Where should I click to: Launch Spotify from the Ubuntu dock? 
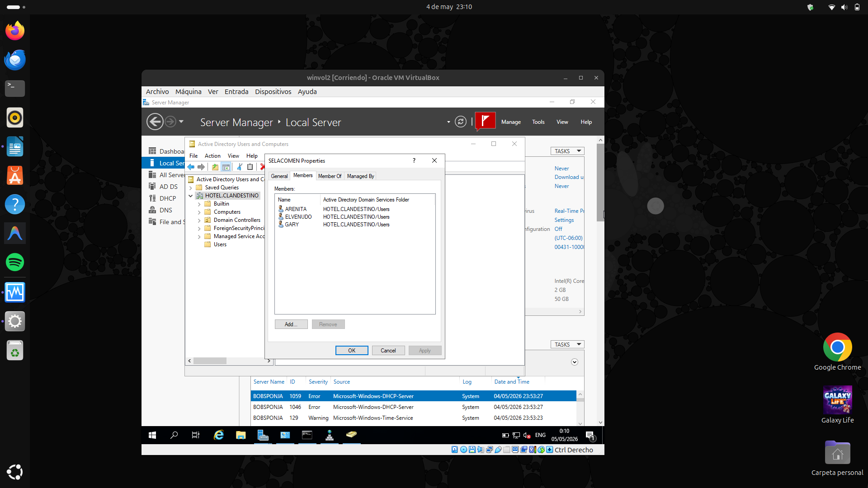15,262
